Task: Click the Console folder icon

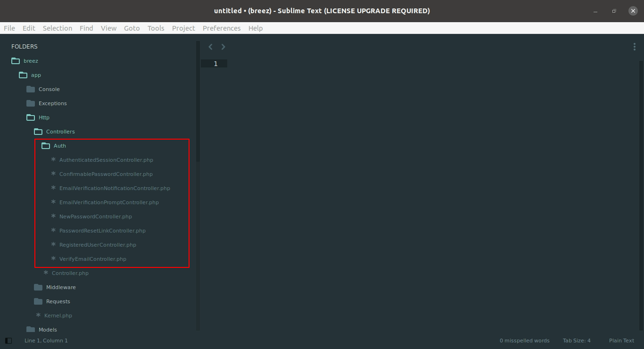Action: click(31, 89)
